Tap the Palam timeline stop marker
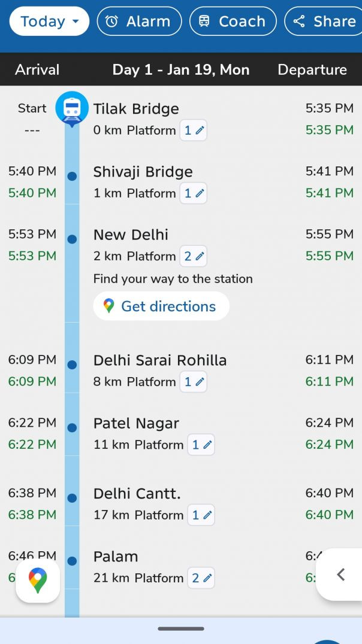 (72, 561)
